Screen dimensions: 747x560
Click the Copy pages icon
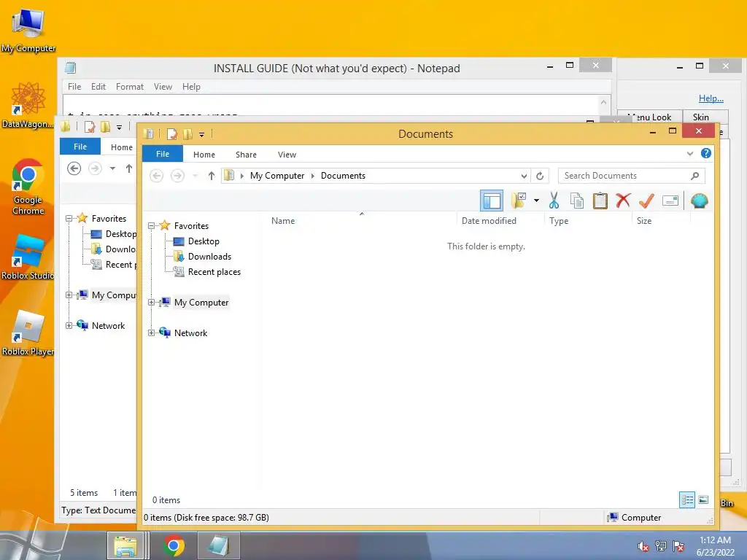click(577, 201)
